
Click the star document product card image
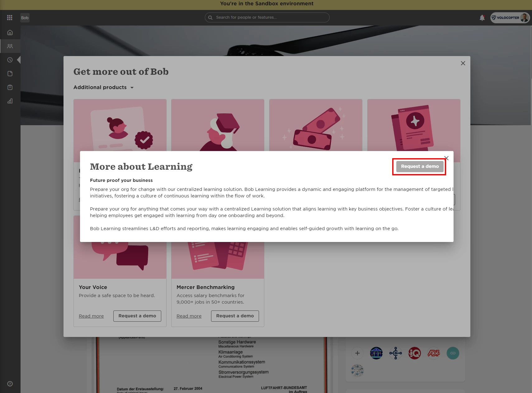pyautogui.click(x=414, y=125)
